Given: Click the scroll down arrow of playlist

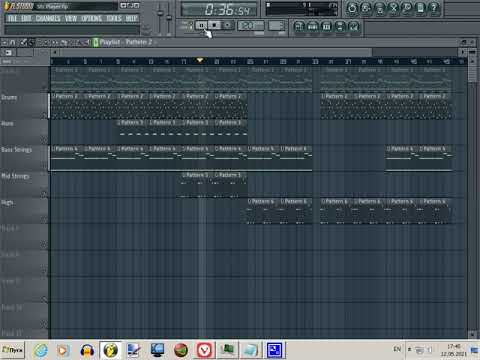Looking at the screenshot, I should click(x=472, y=334).
